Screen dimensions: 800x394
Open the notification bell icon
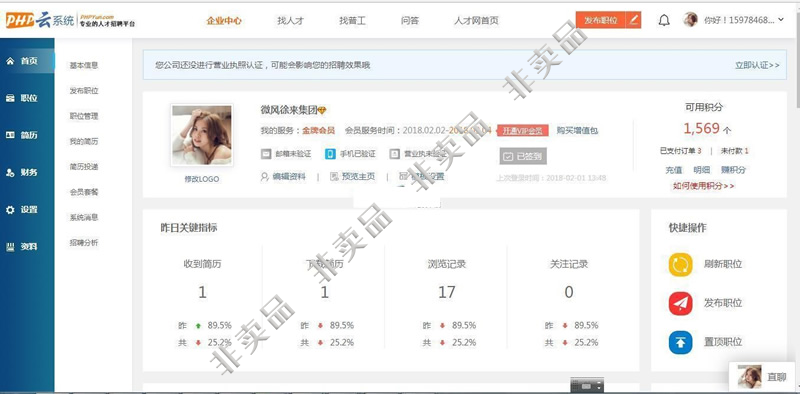tap(664, 20)
